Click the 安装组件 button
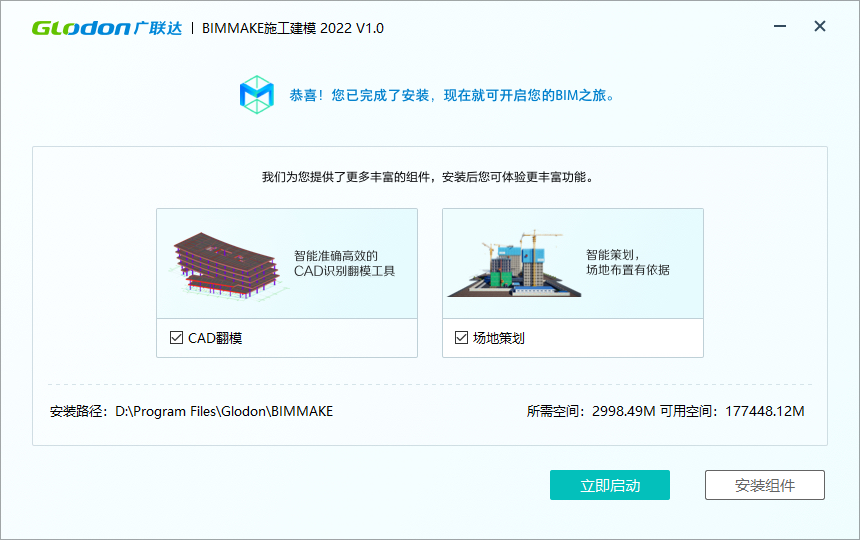Image resolution: width=860 pixels, height=540 pixels. (x=765, y=485)
